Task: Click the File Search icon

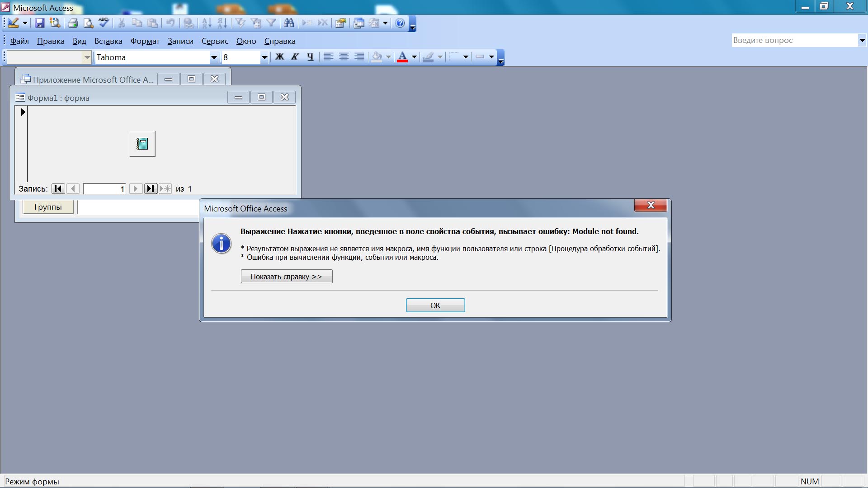Action: [55, 23]
